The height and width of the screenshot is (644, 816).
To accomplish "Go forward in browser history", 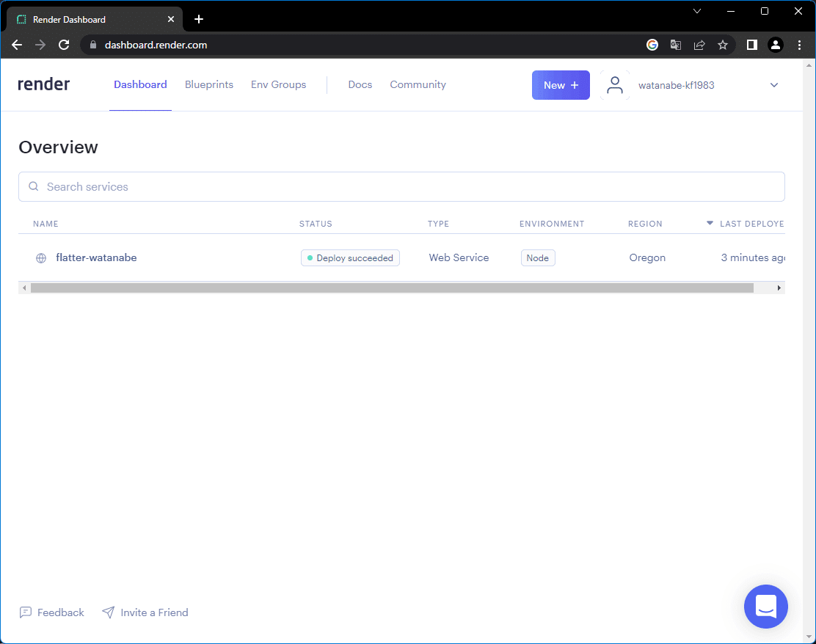I will tap(40, 45).
